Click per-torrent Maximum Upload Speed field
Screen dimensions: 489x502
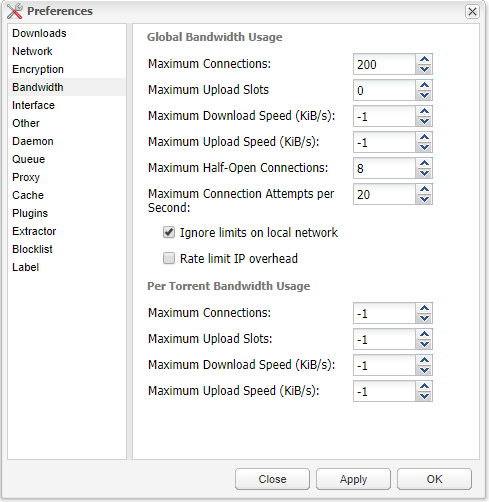[385, 391]
